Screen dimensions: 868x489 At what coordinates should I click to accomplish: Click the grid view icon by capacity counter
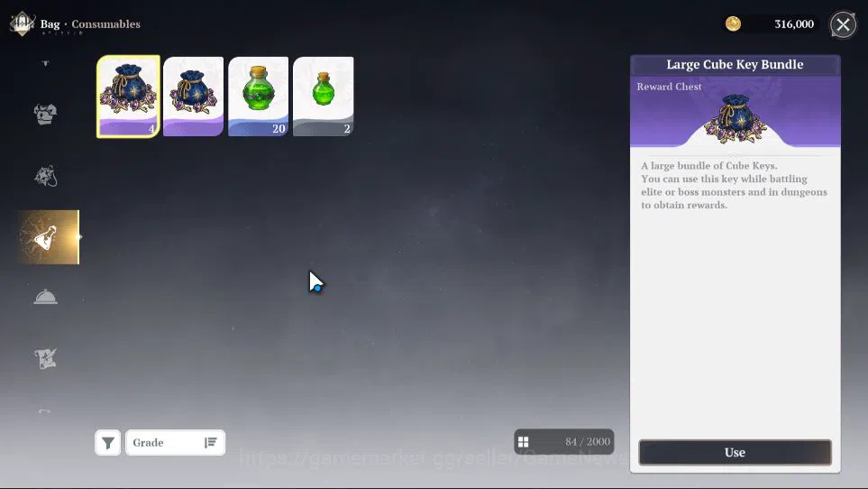pyautogui.click(x=523, y=442)
